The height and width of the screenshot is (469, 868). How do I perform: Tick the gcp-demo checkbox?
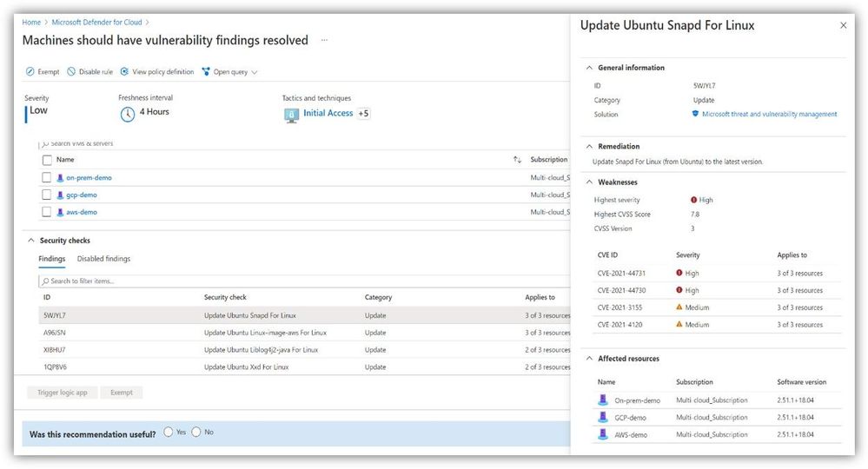(x=47, y=195)
